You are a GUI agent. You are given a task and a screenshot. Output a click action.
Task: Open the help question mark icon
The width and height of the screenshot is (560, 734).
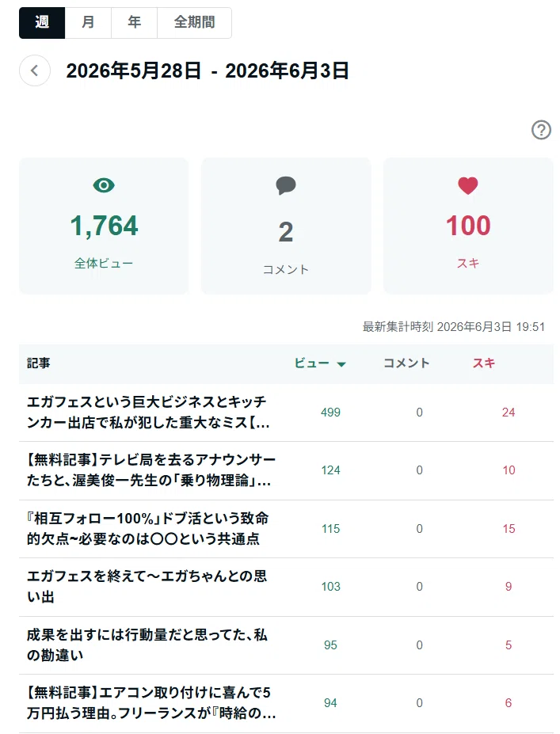point(541,130)
